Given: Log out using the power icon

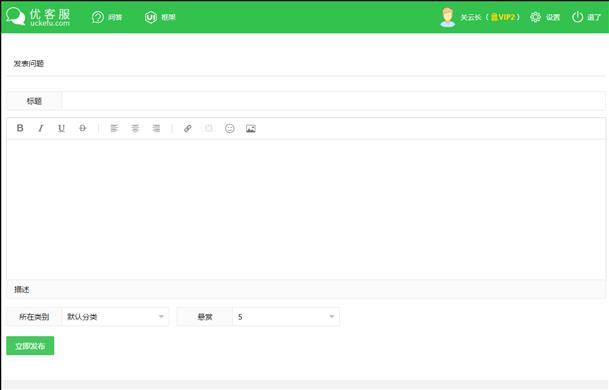Looking at the screenshot, I should tap(578, 17).
